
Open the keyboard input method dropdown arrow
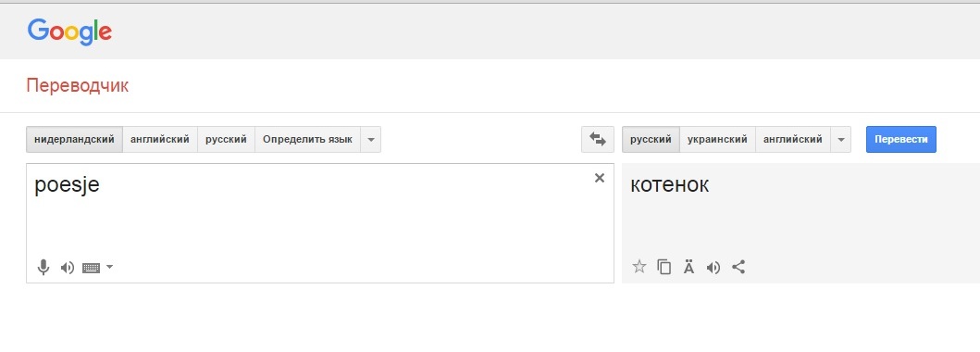click(x=109, y=267)
